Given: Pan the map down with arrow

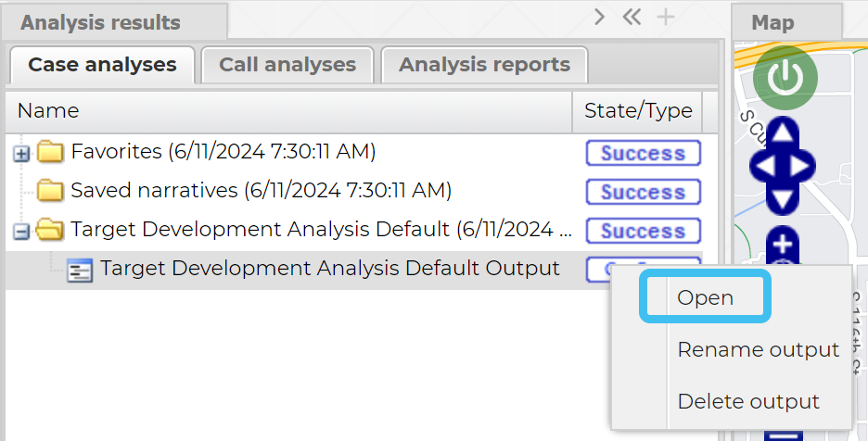Looking at the screenshot, I should click(x=785, y=197).
